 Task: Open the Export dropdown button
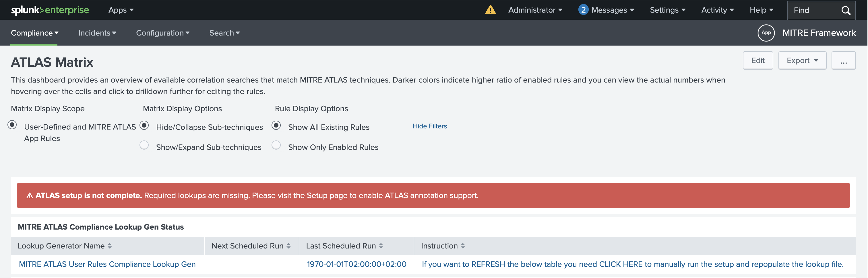coord(802,60)
